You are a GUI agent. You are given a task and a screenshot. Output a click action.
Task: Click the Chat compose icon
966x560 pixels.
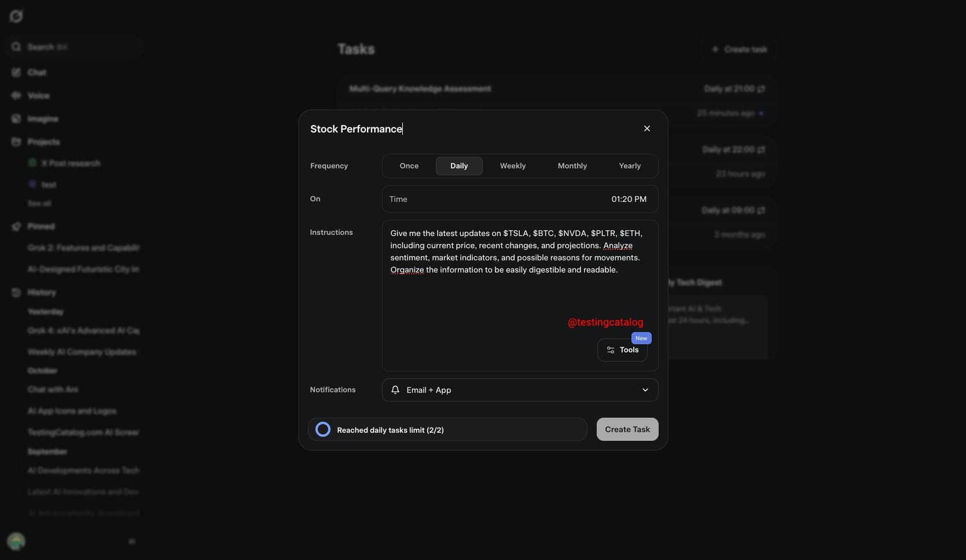pos(16,72)
